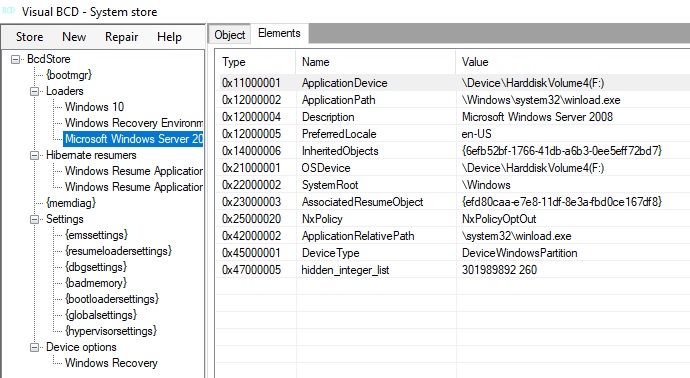Screen dimensions: 690x378
Task: Collapse the Loaders tree branch
Action: pyautogui.click(x=34, y=92)
